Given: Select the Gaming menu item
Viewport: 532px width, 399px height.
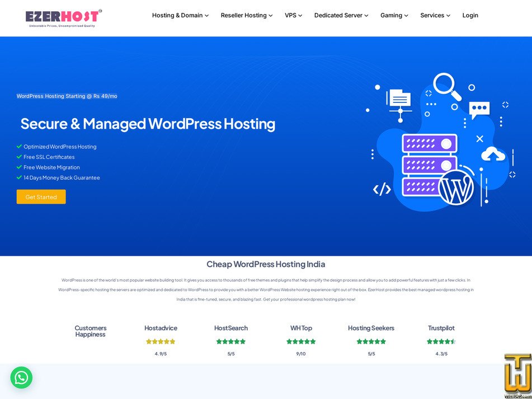Looking at the screenshot, I should coord(394,15).
